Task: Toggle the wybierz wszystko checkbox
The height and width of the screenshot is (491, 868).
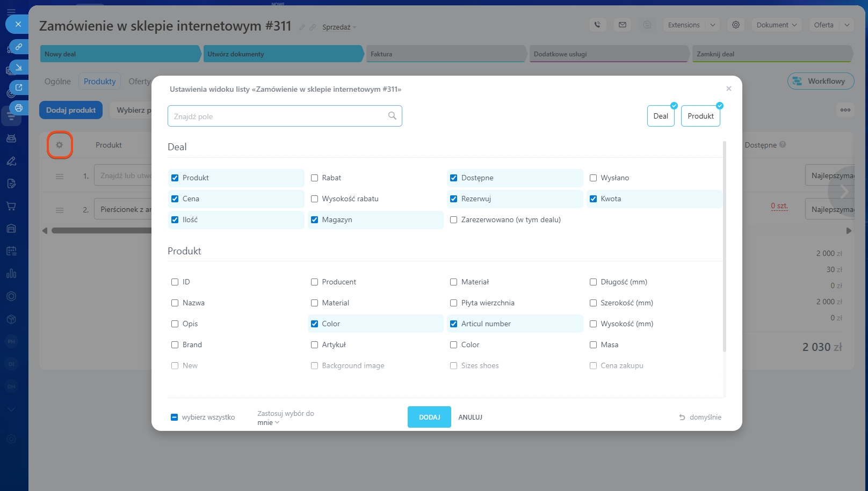Action: (174, 417)
